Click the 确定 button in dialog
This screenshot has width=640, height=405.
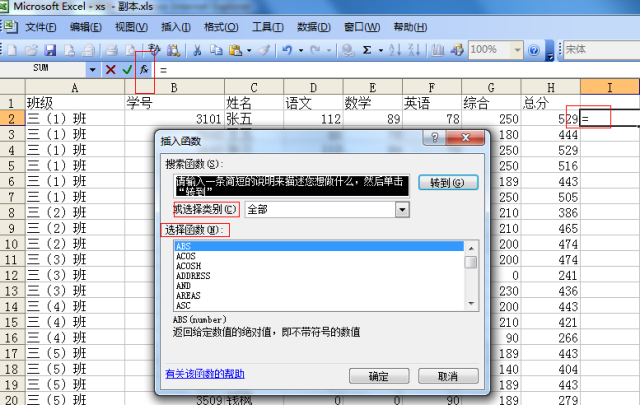tap(379, 376)
